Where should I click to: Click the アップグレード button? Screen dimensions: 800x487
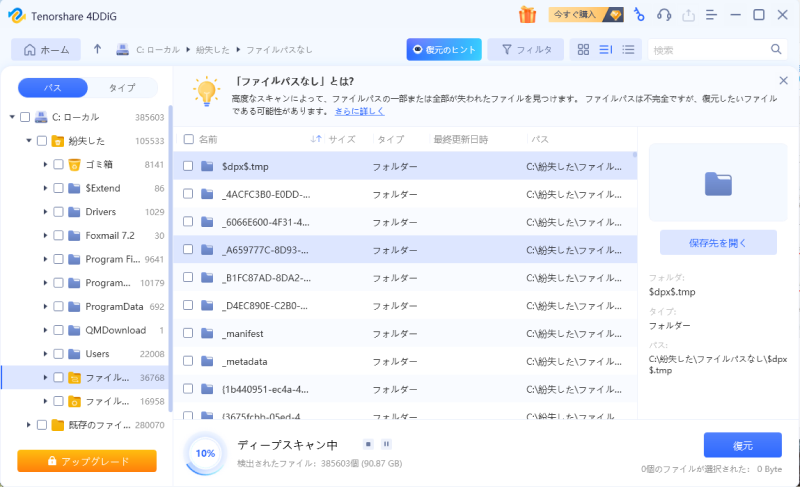click(x=87, y=461)
